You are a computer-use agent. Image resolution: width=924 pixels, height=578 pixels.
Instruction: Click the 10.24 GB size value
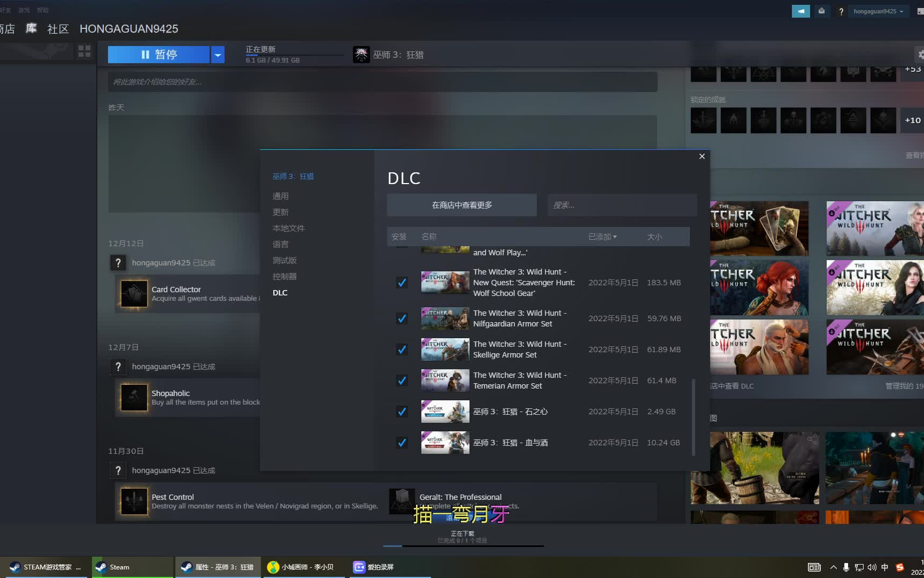[x=664, y=443]
